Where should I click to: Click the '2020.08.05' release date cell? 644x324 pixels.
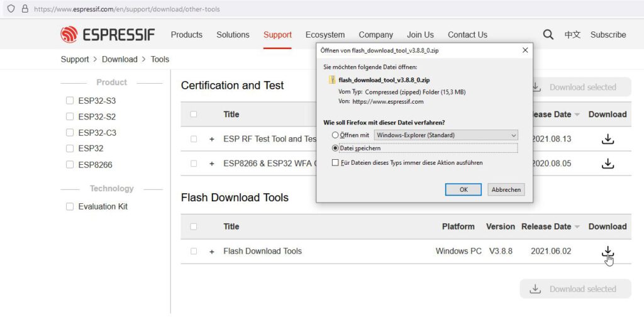tap(552, 164)
